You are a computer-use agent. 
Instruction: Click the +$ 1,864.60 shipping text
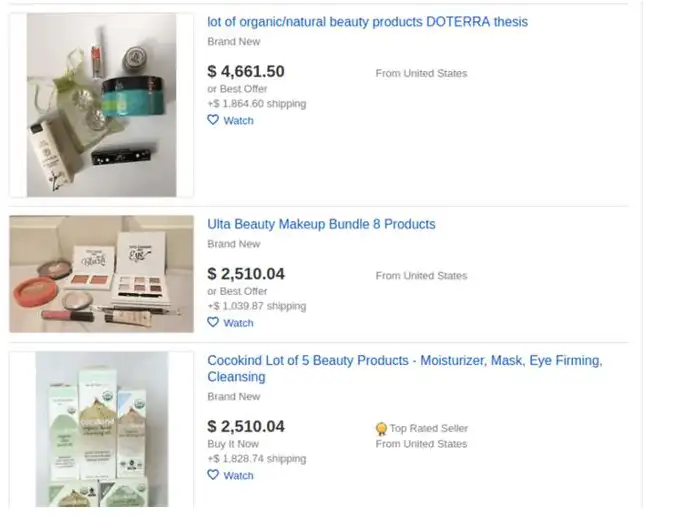point(257,104)
